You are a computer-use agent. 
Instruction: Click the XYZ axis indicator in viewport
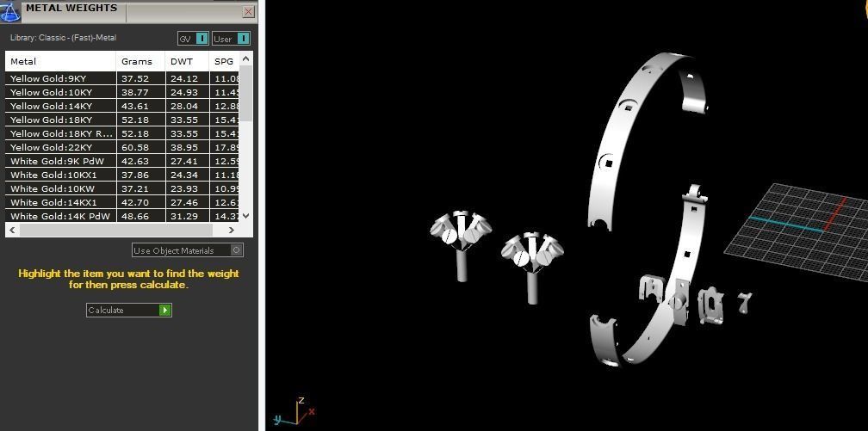[295, 412]
